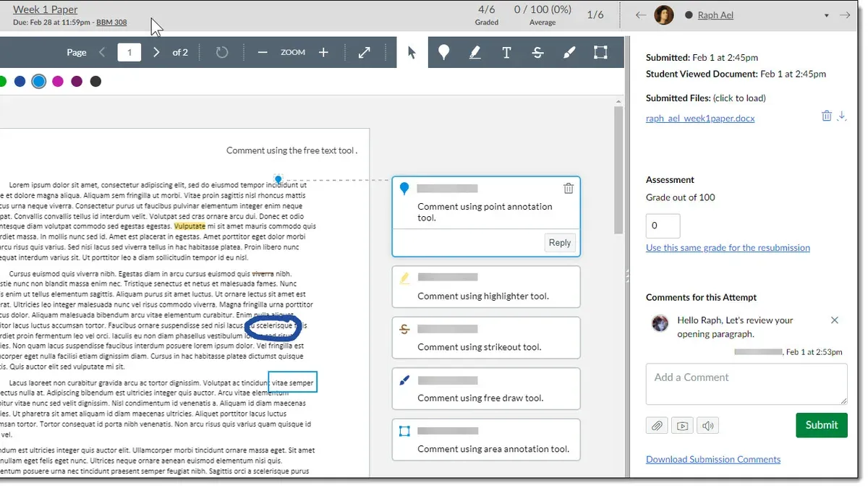Use speech recognition for comment
The width and height of the screenshot is (868, 488).
pos(707,426)
